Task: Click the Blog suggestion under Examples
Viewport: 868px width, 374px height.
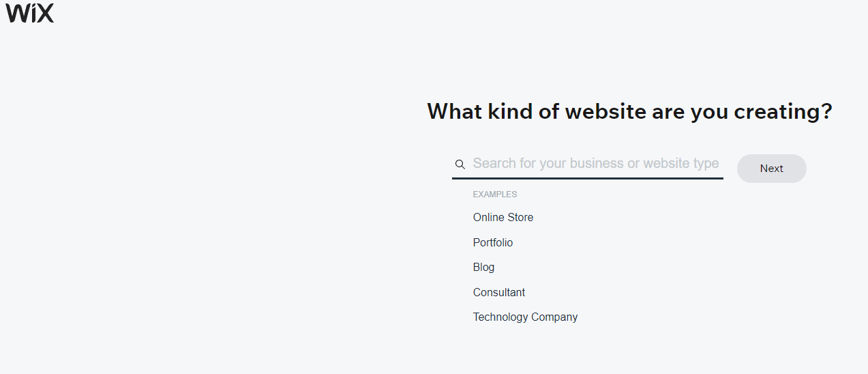Action: point(483,268)
